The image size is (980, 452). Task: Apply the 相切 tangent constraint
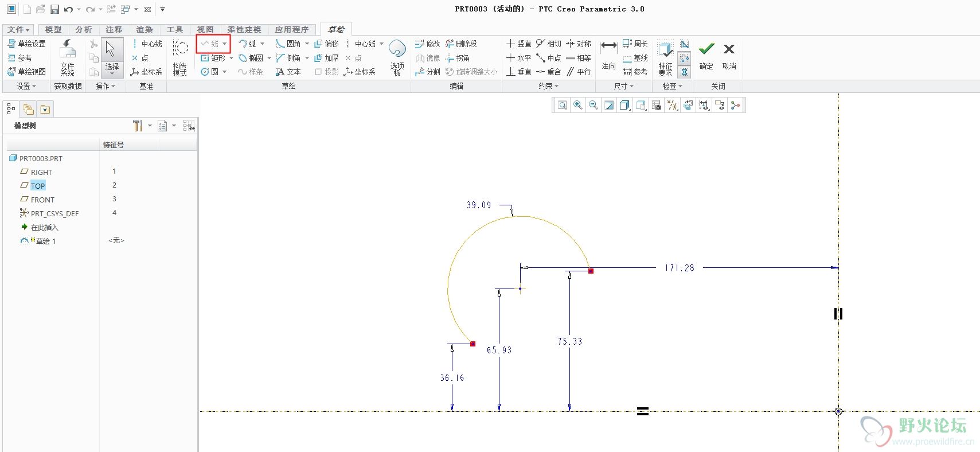coord(549,44)
